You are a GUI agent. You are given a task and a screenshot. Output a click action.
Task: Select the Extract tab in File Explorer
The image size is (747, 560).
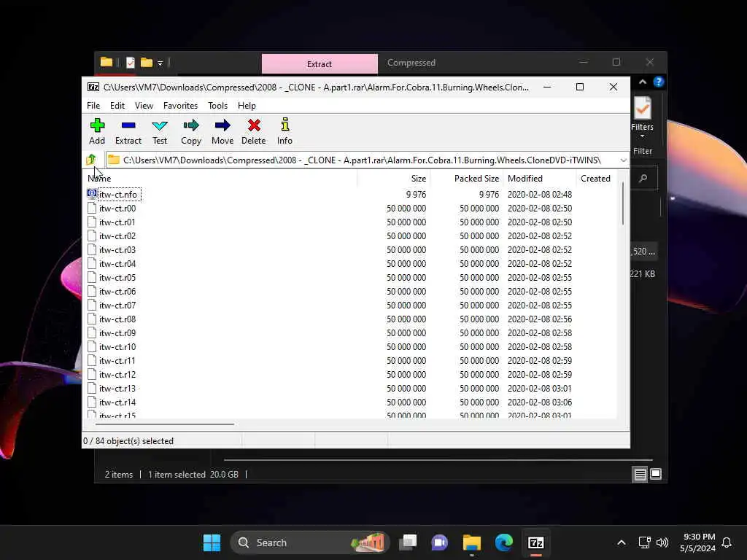click(320, 64)
